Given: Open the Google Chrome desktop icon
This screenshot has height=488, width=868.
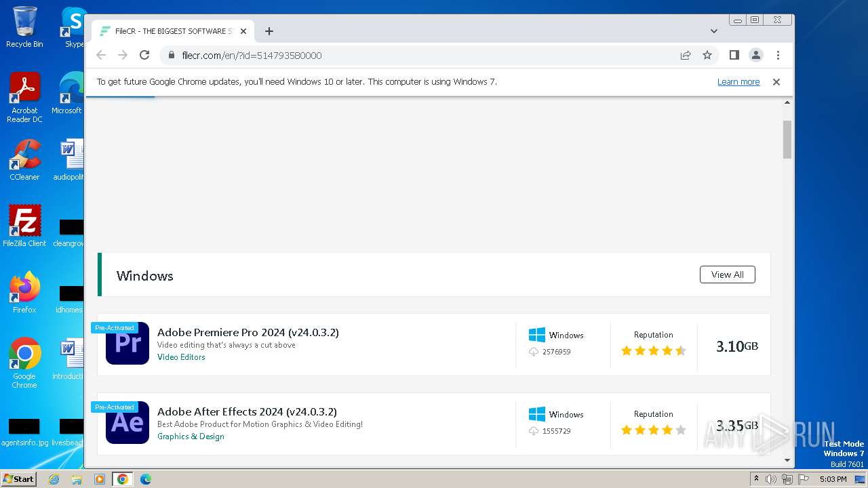Looking at the screenshot, I should coord(24,363).
